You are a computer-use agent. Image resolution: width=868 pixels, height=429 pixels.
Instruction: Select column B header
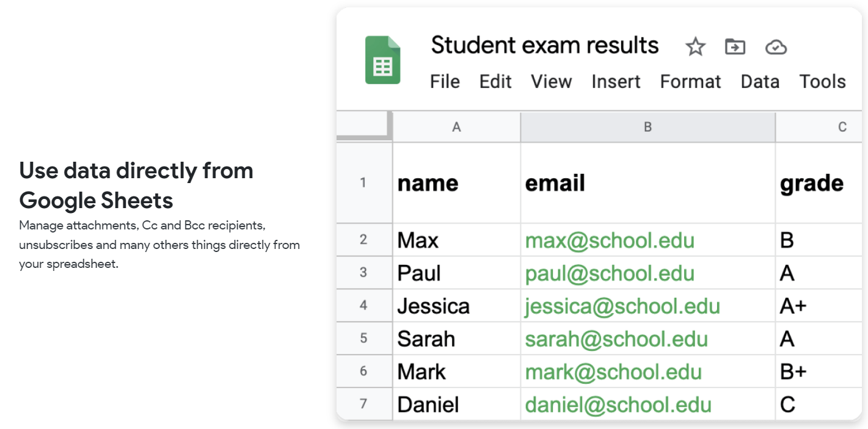(x=647, y=127)
